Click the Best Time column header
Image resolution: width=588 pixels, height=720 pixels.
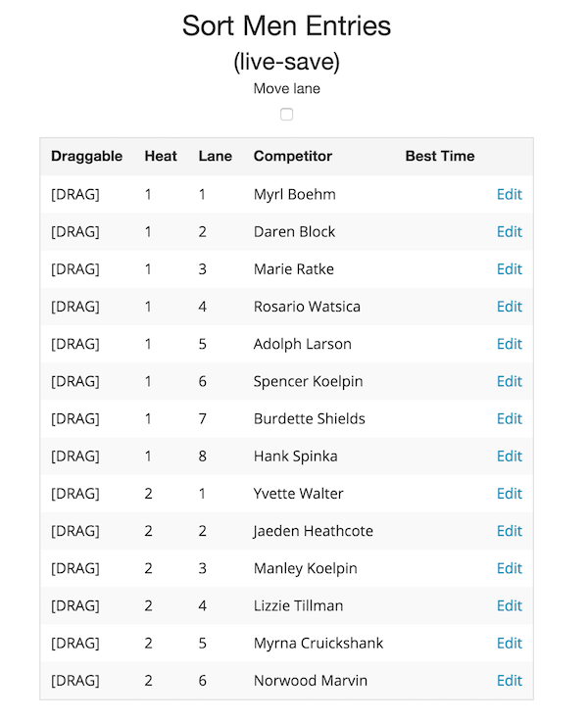pos(439,156)
